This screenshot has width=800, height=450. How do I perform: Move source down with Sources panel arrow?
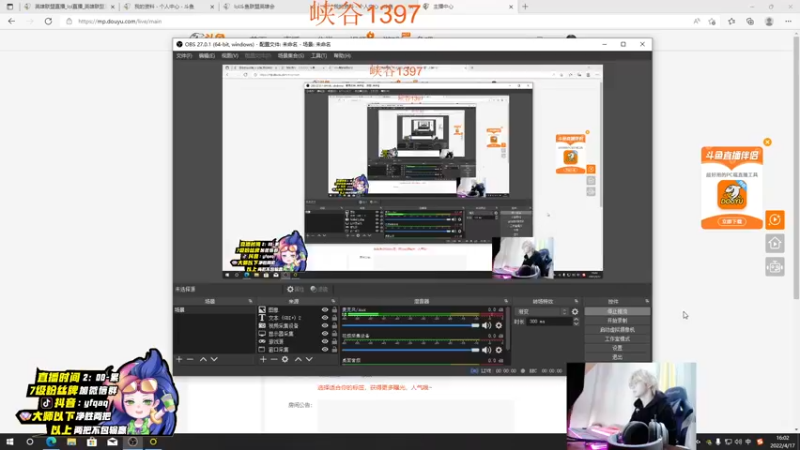click(309, 359)
